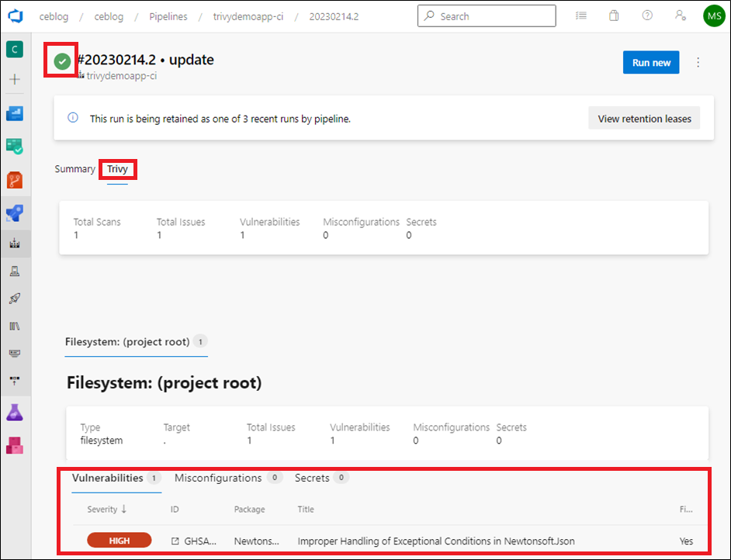
Task: Click the filesystem type value
Action: click(x=101, y=441)
